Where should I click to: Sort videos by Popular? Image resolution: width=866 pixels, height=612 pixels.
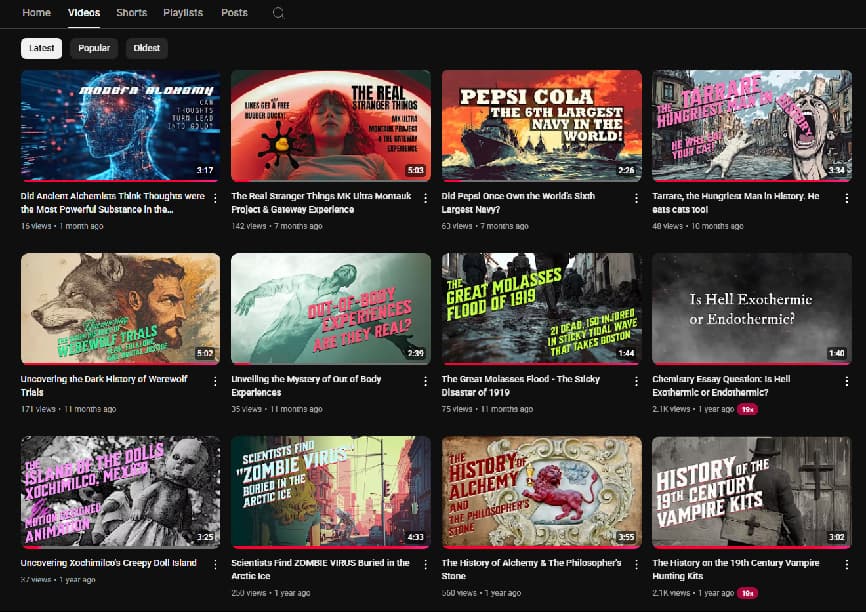[94, 48]
